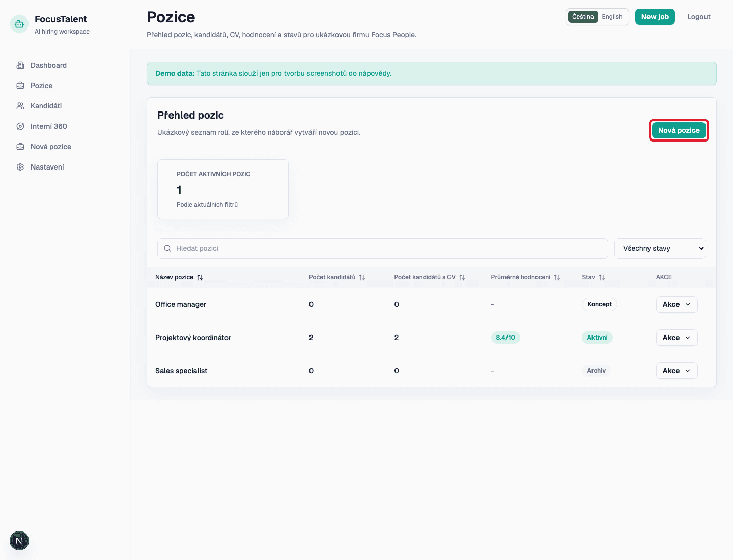This screenshot has height=560, width=733.
Task: Click the magnifier icon in search box
Action: [x=167, y=248]
